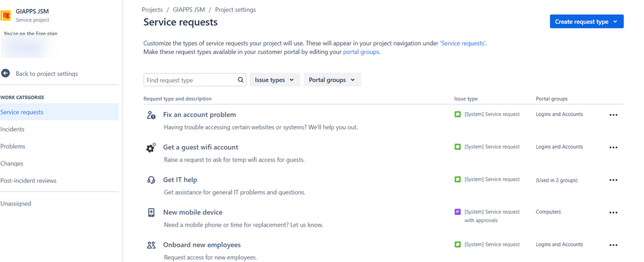Open the Create request type dropdown
Viewport: 644px width, 262px height.
(x=587, y=22)
